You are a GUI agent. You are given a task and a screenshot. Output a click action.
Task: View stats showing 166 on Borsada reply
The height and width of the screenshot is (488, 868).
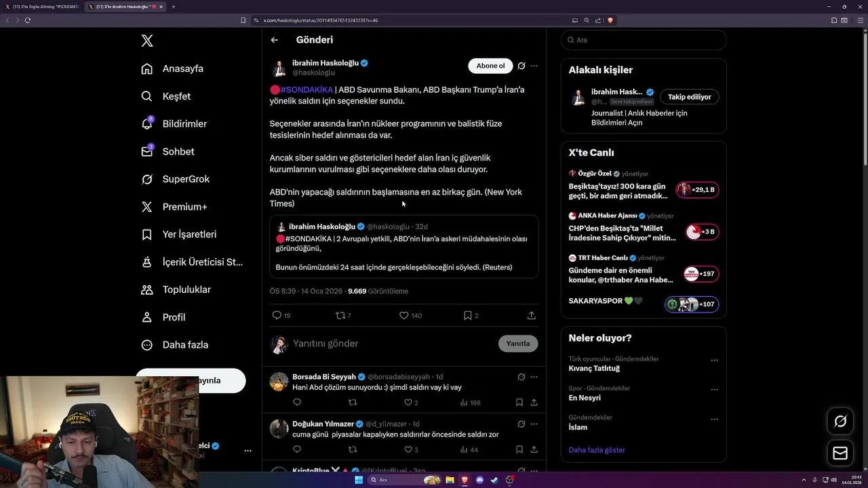[x=470, y=403]
